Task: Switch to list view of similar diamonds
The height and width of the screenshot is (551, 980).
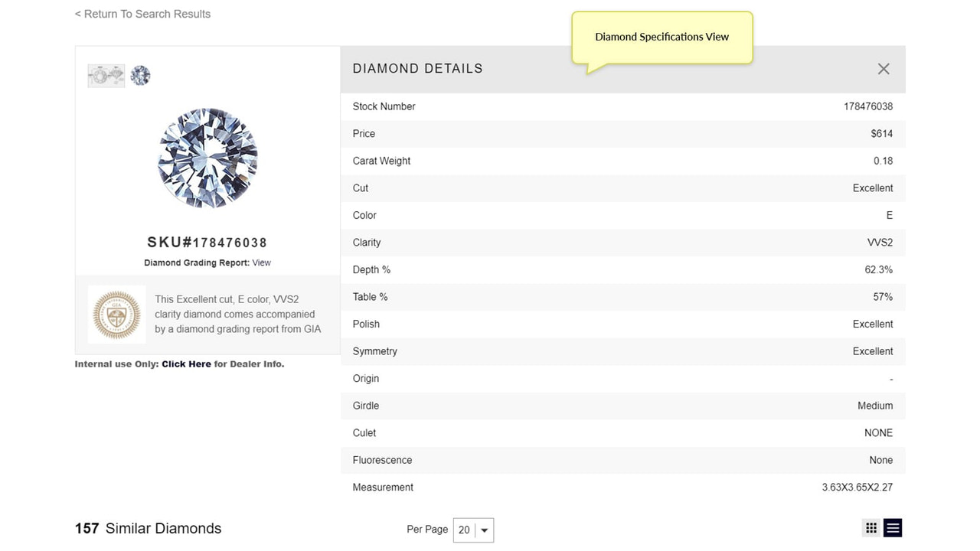Action: [x=892, y=527]
